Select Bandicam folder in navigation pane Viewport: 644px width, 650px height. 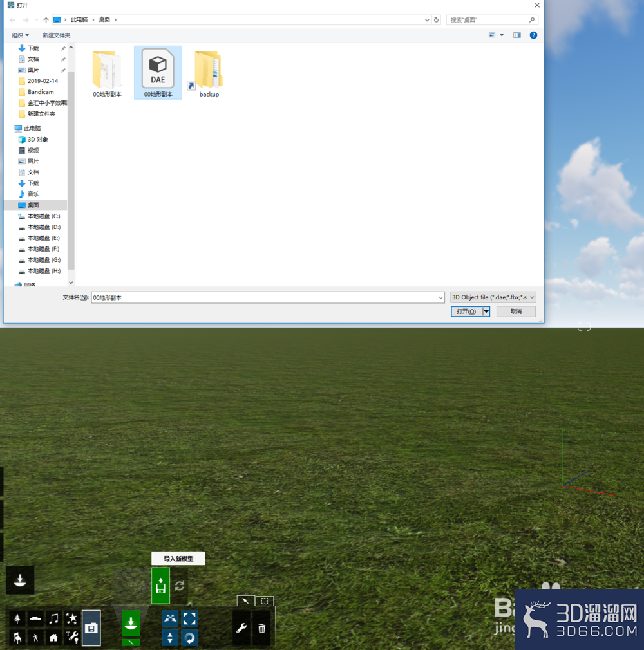point(36,92)
